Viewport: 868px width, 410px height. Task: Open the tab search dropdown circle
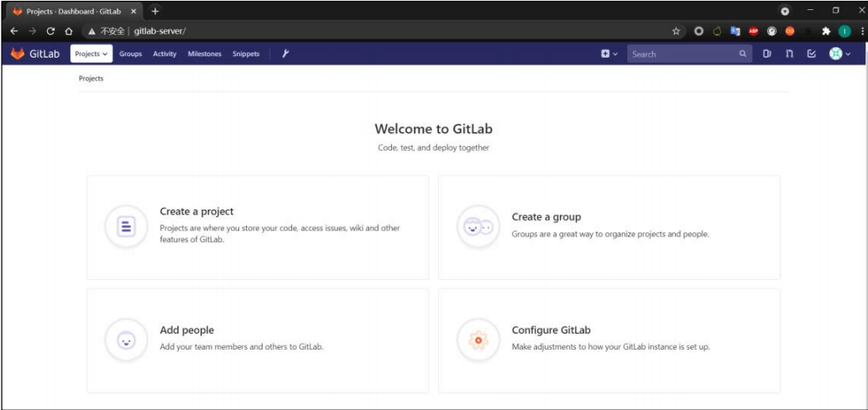785,11
